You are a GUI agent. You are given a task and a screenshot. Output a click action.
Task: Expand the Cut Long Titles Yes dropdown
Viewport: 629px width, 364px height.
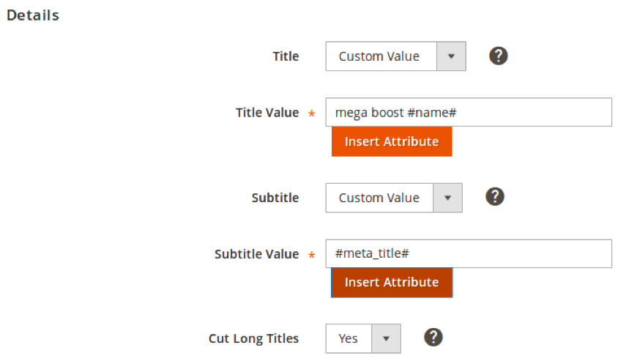tap(363, 338)
